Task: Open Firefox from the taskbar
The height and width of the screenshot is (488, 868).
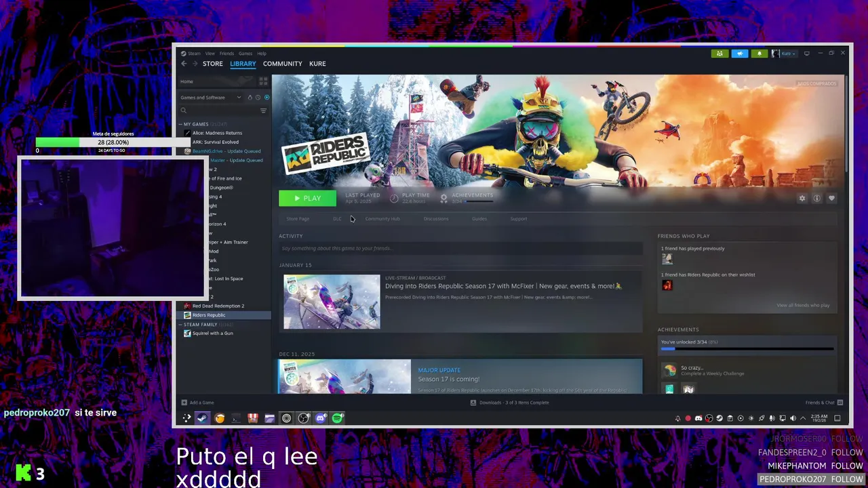Action: pos(220,418)
